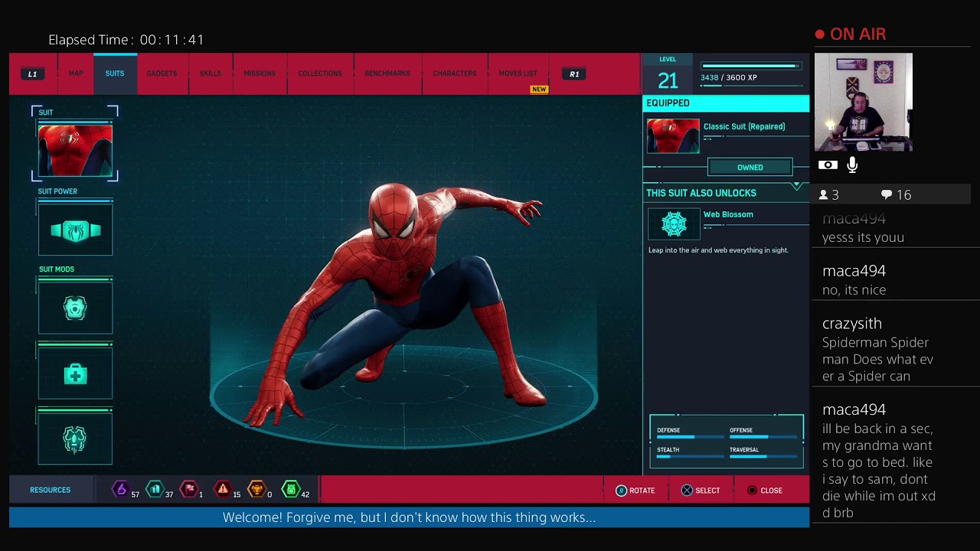Click the red warning token icon

[x=223, y=490]
